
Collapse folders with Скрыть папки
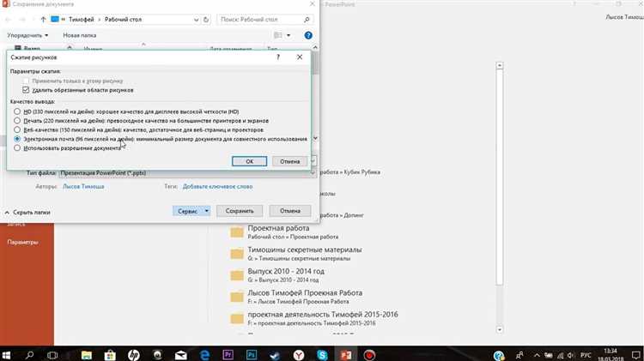pos(27,213)
